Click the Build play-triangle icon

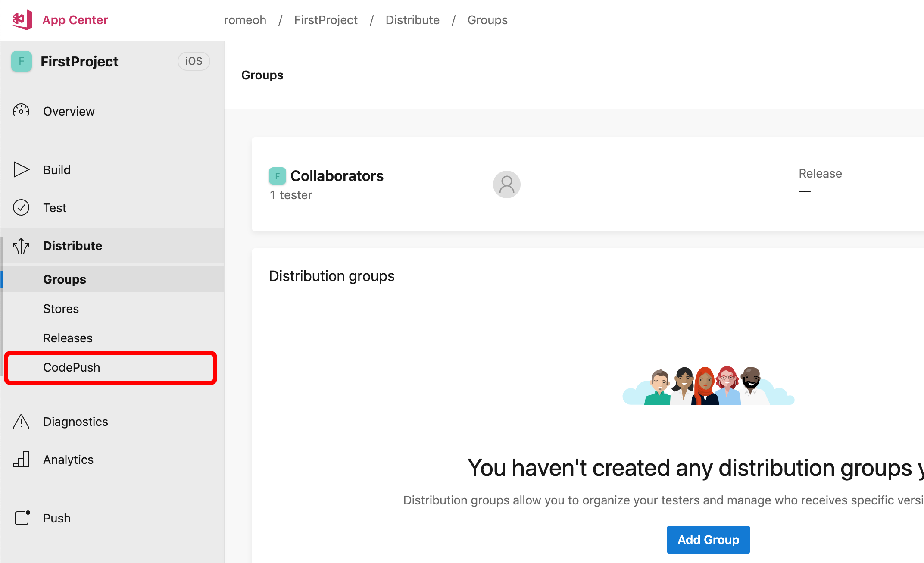click(x=21, y=170)
